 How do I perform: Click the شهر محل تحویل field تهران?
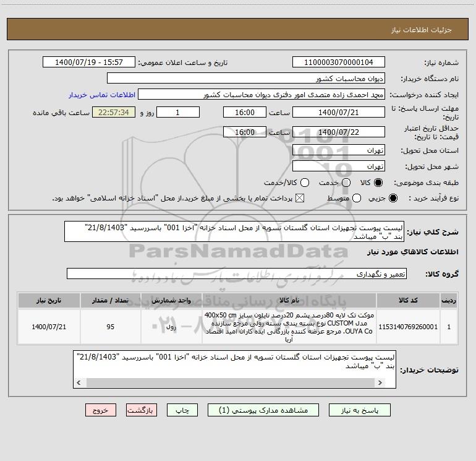339,166
